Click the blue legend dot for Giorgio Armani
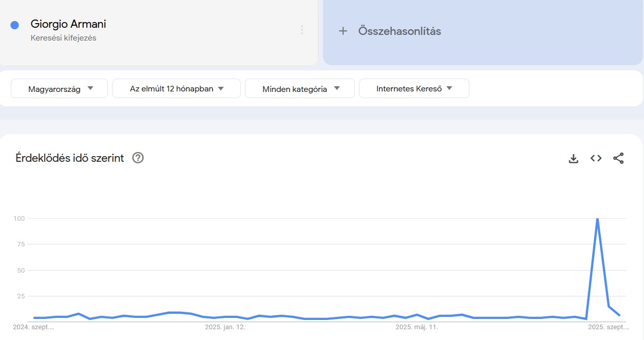The height and width of the screenshot is (340, 644). pos(15,25)
